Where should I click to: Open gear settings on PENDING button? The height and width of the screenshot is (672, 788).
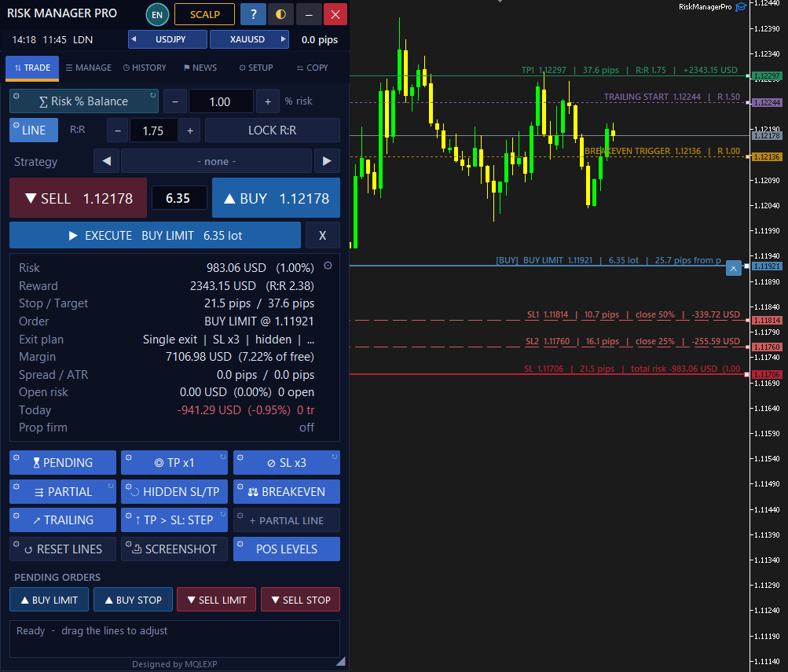(x=16, y=457)
